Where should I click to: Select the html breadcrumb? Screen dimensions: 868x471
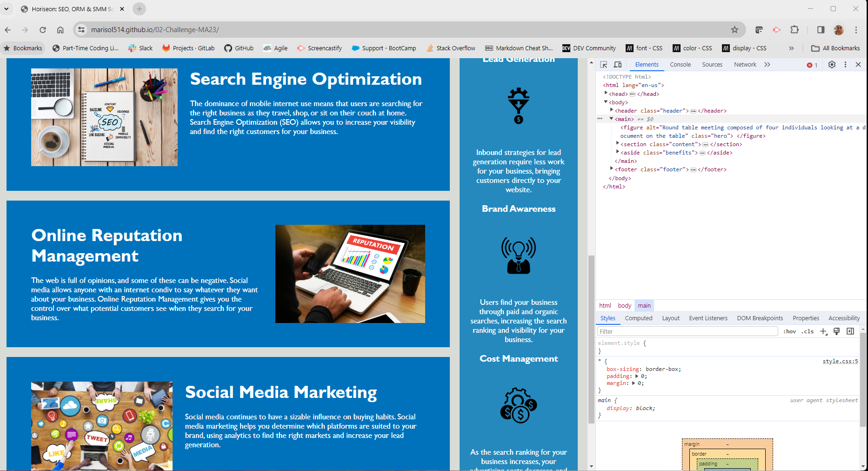(605, 306)
